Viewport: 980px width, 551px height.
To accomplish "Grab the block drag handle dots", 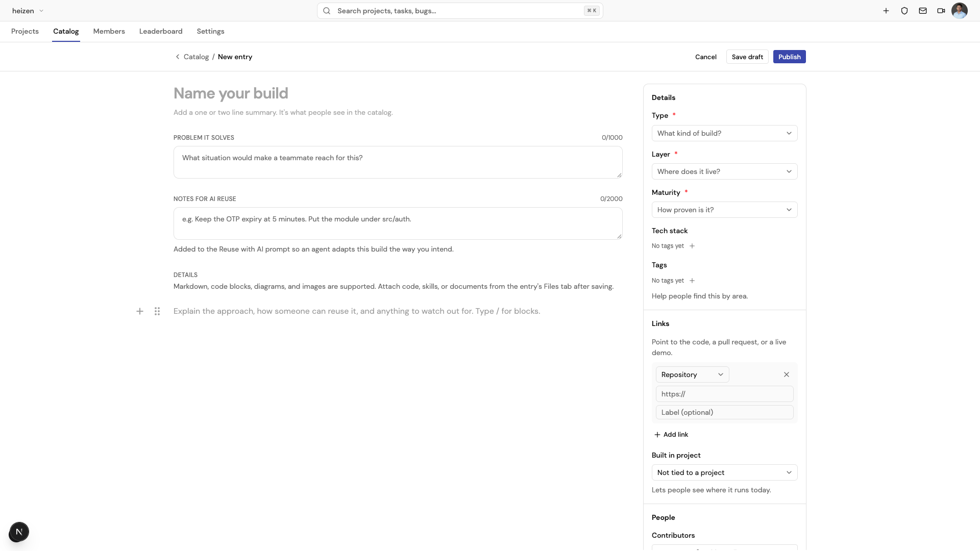I will pos(157,311).
